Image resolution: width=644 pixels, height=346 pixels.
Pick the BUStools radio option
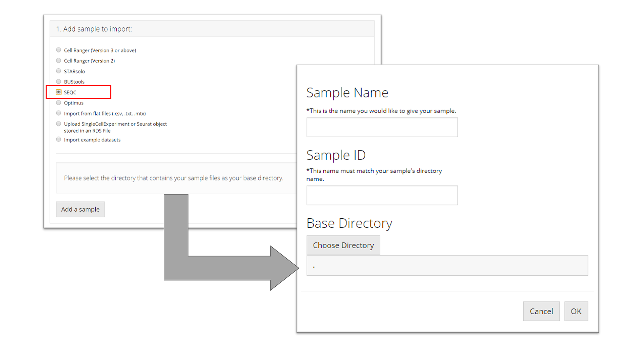[59, 82]
